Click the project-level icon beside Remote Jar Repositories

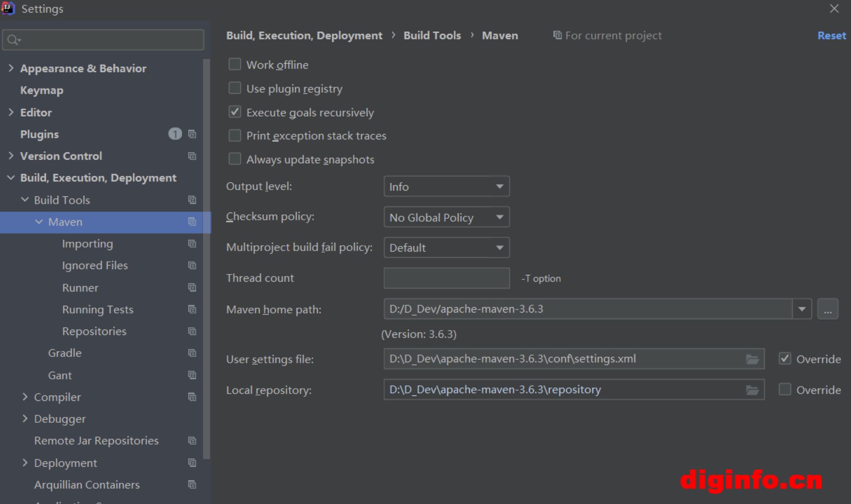pyautogui.click(x=192, y=441)
